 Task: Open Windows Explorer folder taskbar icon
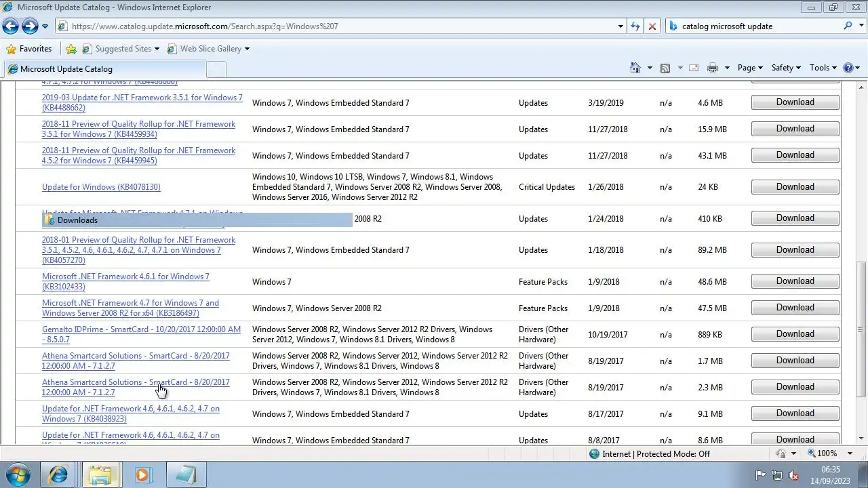[100, 475]
